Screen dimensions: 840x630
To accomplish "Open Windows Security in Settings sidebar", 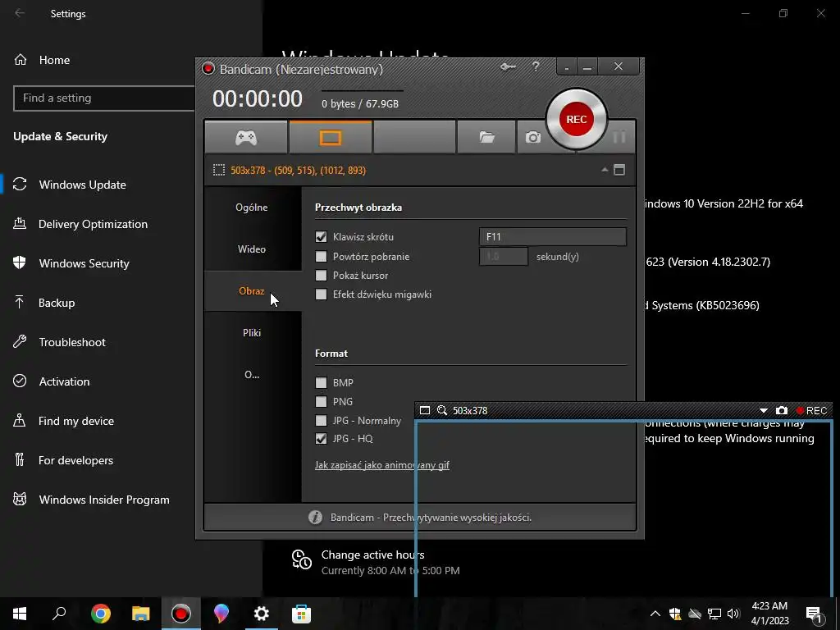I will tap(84, 263).
